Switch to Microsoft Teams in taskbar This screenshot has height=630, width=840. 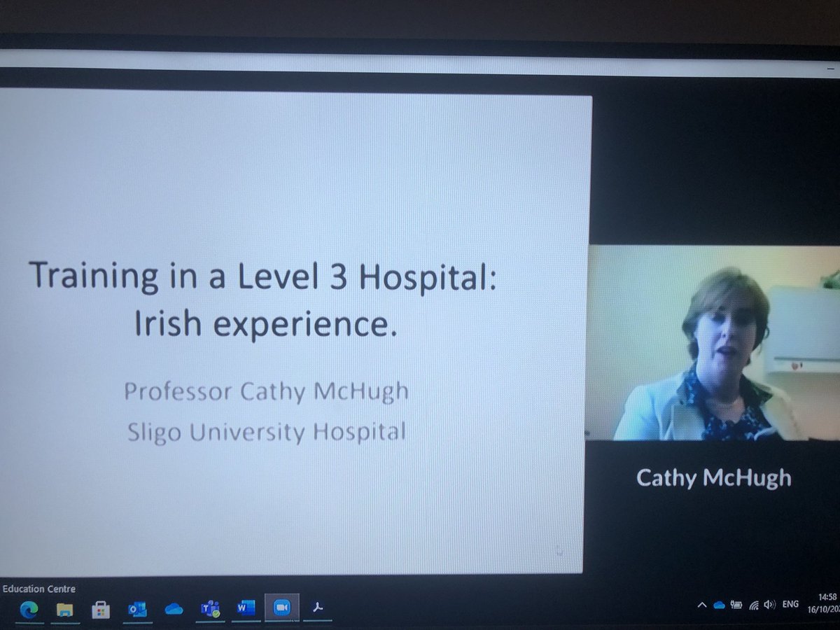click(x=209, y=609)
